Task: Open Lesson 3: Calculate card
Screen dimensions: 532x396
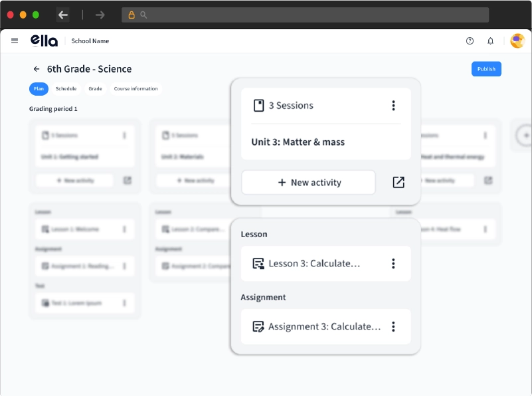Action: pos(314,264)
